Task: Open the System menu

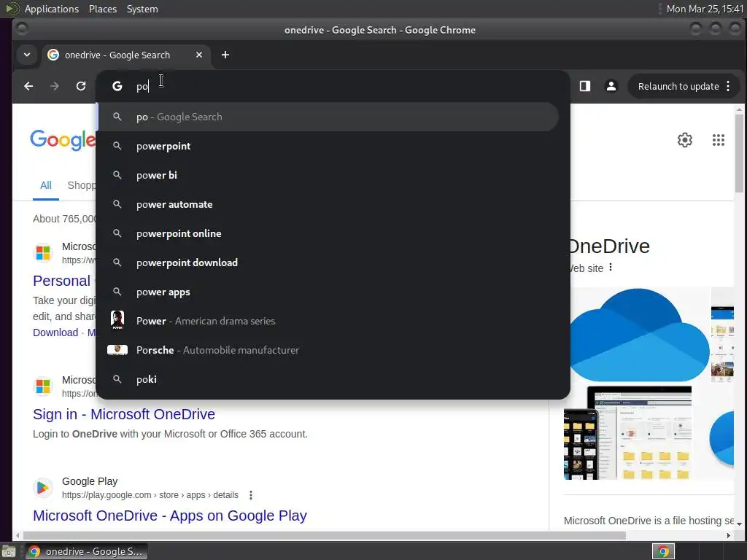Action: click(x=142, y=9)
